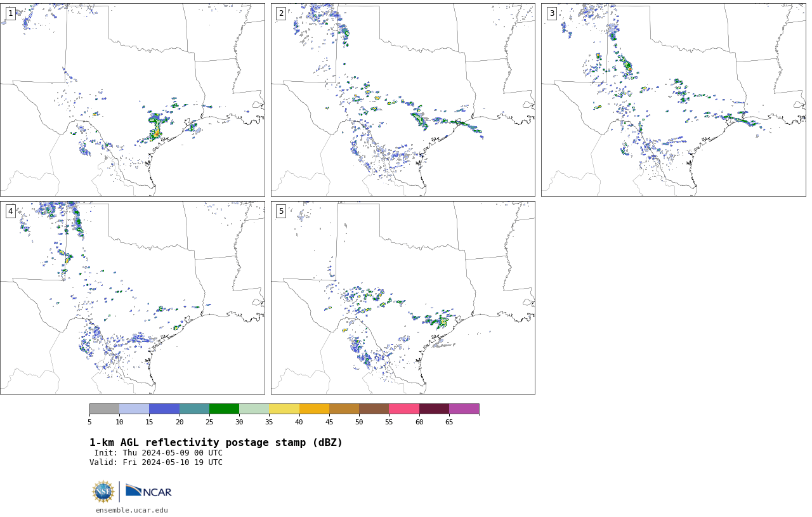Click the plot title '1-km AGL reflectivity postage stamp (dBZ)'
This screenshot has height=517, width=812.
pyautogui.click(x=216, y=443)
